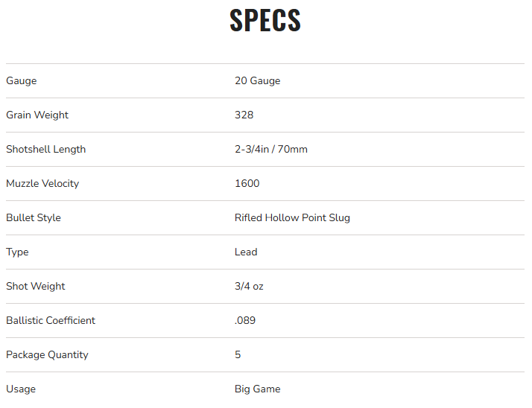This screenshot has width=532, height=408.
Task: Select the Lead type value
Action: tap(246, 252)
